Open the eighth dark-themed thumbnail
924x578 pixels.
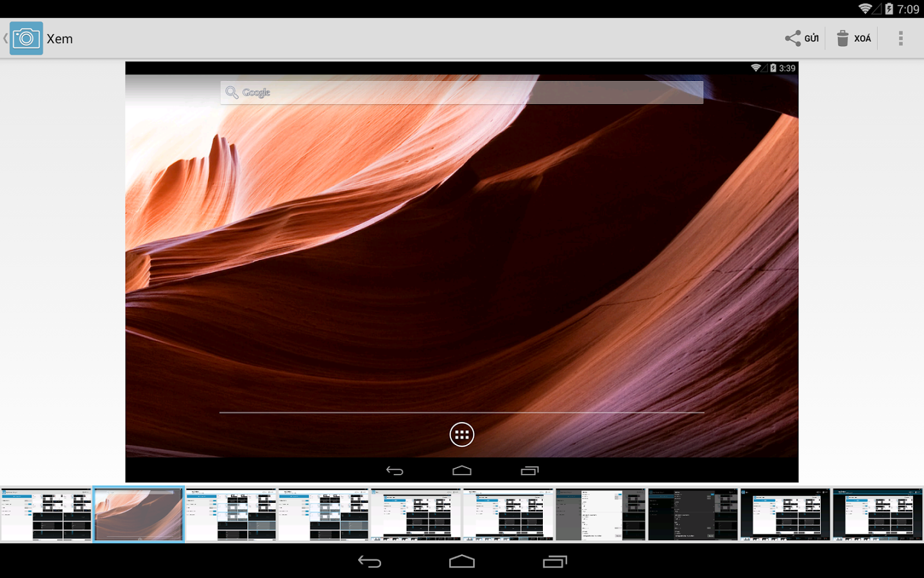(x=693, y=514)
